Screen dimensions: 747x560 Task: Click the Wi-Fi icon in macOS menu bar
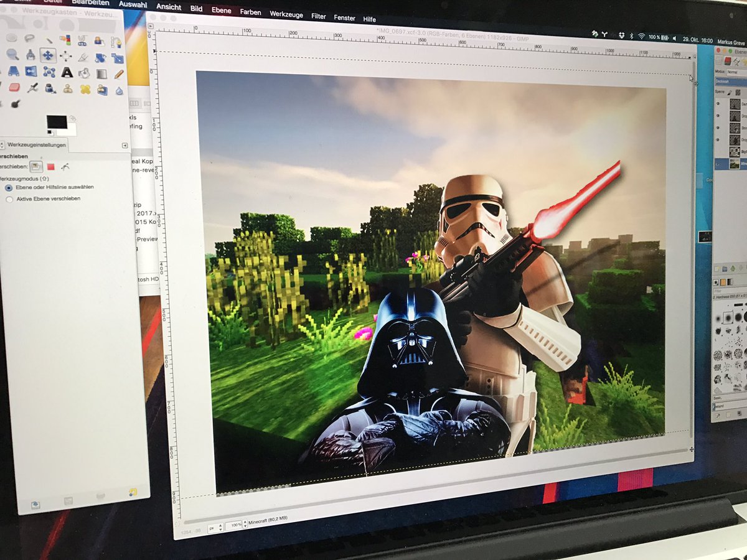coord(641,36)
